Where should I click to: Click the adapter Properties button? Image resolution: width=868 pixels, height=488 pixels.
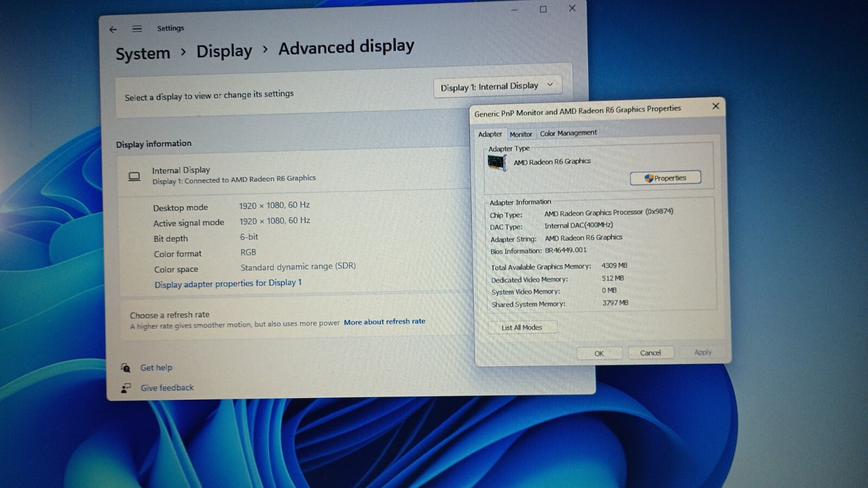pyautogui.click(x=665, y=178)
